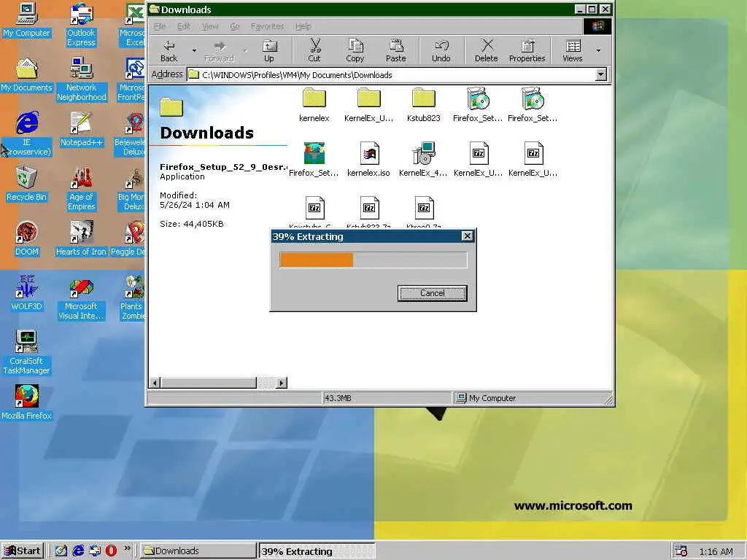Screen dimensions: 747x560
Task: Click the left panel scroll left arrow
Action: 155,382
